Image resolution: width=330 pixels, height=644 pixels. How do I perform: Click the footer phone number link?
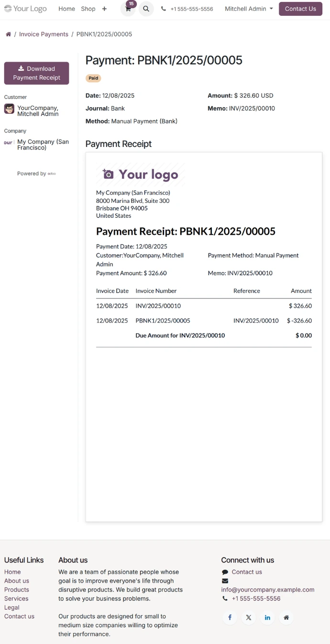(256, 599)
